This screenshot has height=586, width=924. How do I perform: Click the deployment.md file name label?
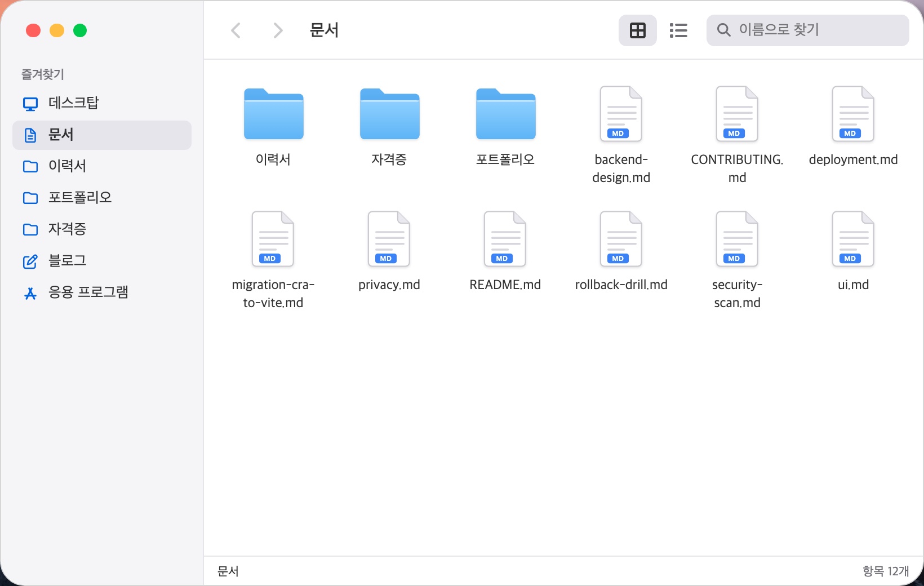pos(853,159)
